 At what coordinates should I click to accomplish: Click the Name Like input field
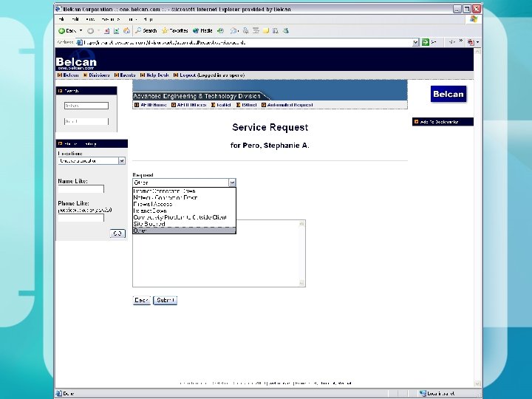(x=81, y=189)
